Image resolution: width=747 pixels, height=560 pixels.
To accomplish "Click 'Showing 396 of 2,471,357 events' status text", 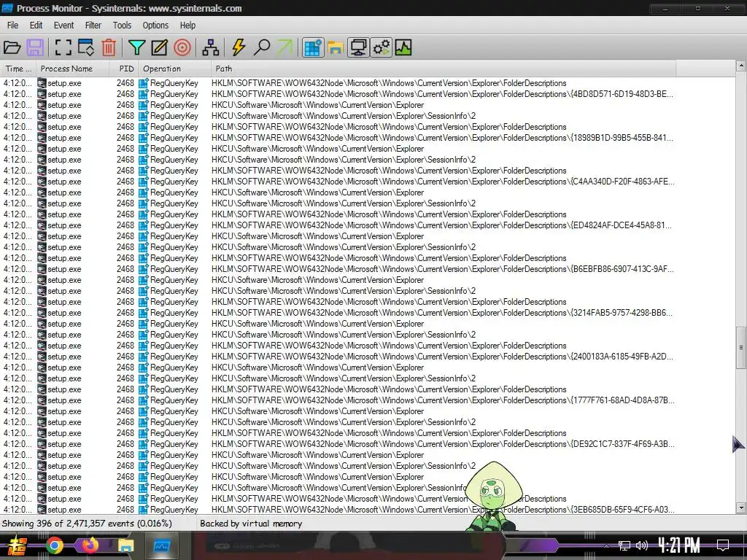I will pos(87,524).
